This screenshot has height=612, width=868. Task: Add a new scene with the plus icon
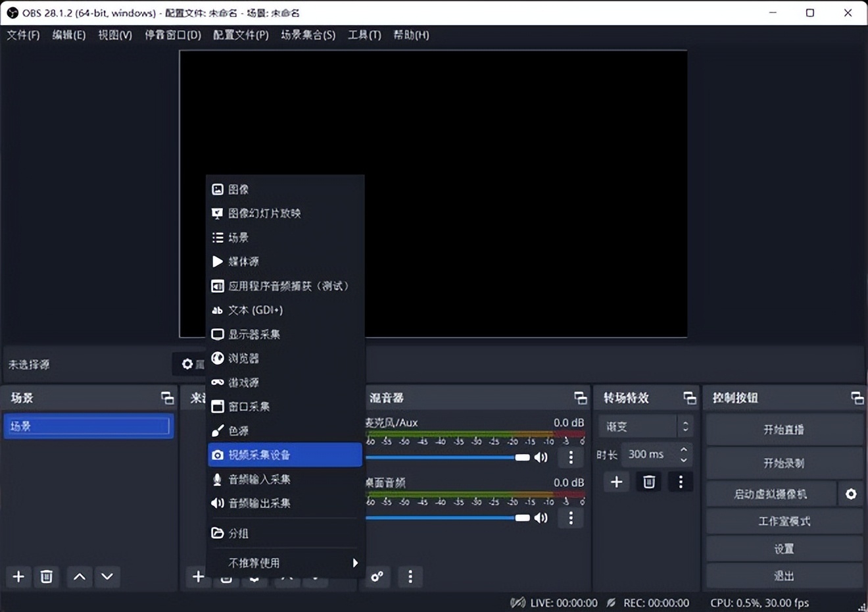[x=18, y=576]
